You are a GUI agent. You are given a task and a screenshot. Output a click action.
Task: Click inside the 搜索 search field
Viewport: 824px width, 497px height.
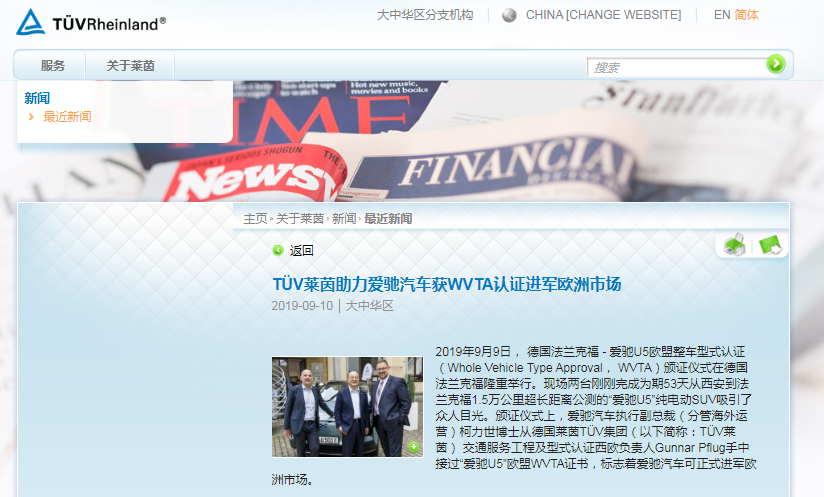pyautogui.click(x=675, y=67)
